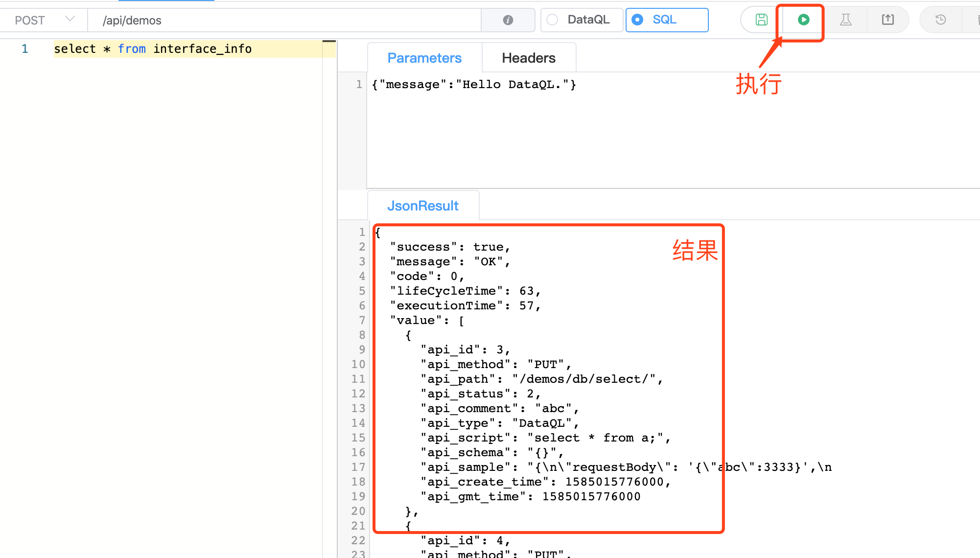Image resolution: width=980 pixels, height=558 pixels.
Task: Click the info icon beside the URL field
Action: tap(508, 20)
